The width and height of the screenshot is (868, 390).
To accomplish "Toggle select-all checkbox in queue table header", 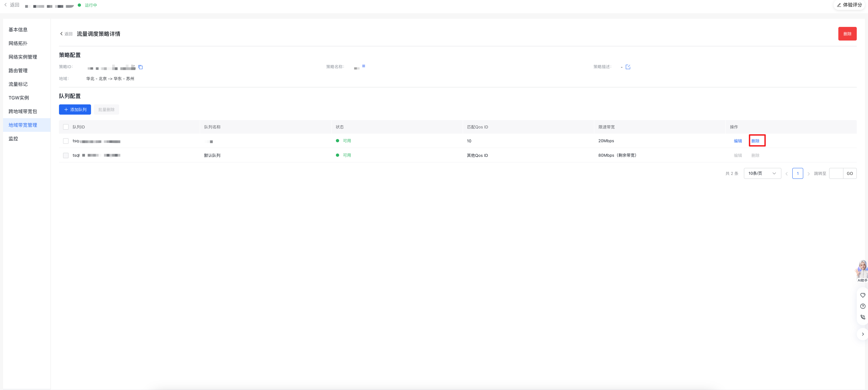I will point(66,127).
